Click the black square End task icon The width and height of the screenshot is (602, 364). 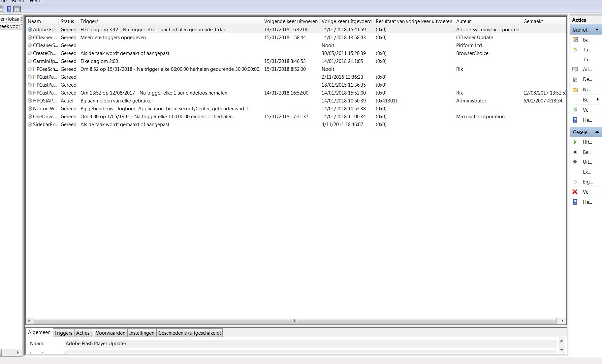point(575,152)
